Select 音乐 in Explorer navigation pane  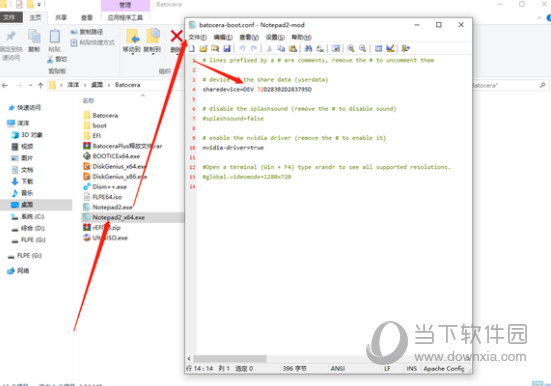pyautogui.click(x=22, y=193)
